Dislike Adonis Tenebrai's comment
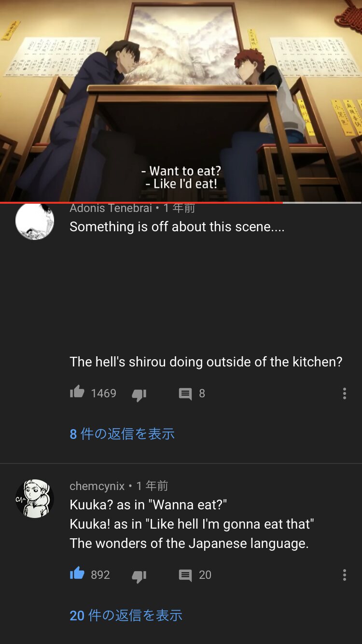Viewport: 362px width, 644px height. (139, 394)
